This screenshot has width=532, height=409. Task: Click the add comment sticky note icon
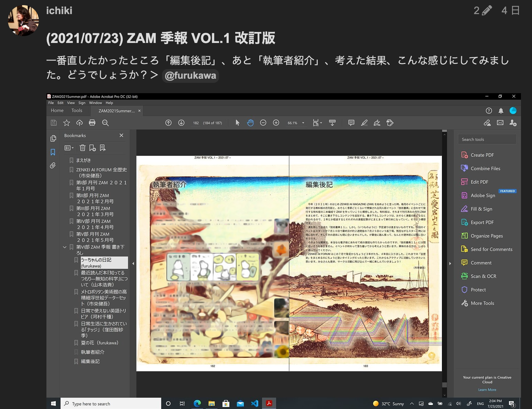351,123
